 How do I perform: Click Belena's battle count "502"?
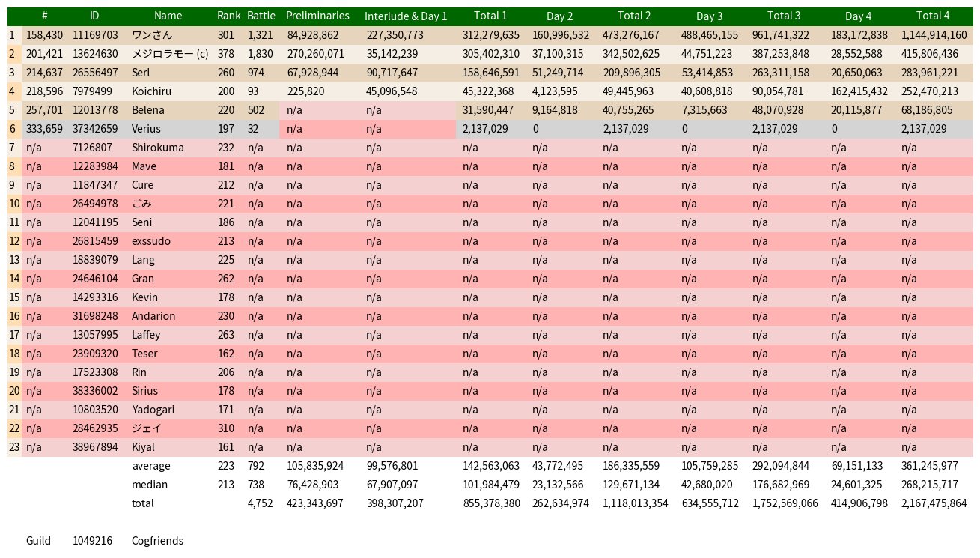click(x=256, y=110)
